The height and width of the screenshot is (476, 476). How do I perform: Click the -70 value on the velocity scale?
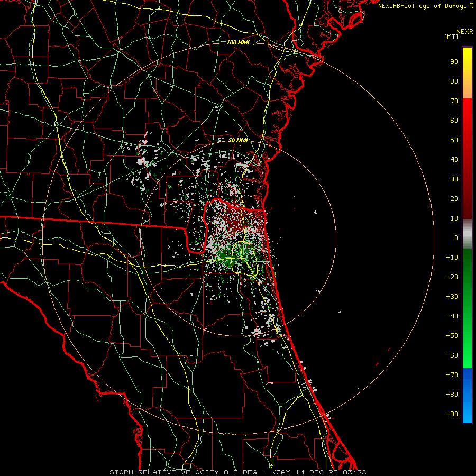(x=452, y=375)
